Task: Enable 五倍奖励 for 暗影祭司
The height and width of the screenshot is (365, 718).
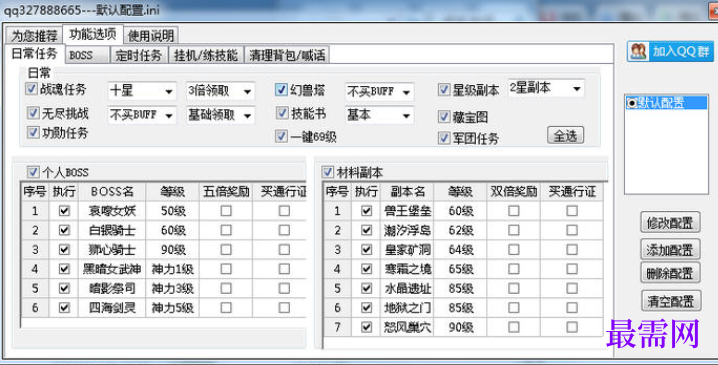Action: (x=226, y=288)
